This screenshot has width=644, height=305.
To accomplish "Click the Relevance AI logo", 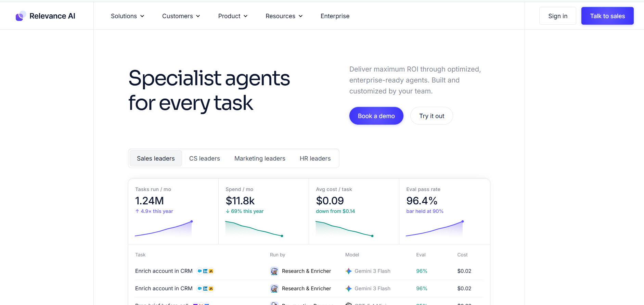I will tap(46, 16).
